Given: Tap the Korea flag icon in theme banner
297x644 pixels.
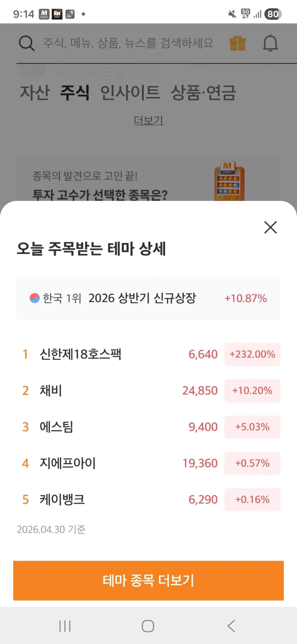Looking at the screenshot, I should pyautogui.click(x=35, y=298).
